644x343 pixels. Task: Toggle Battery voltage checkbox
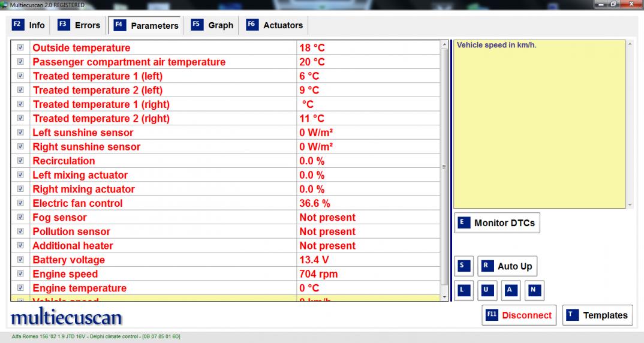pos(20,260)
